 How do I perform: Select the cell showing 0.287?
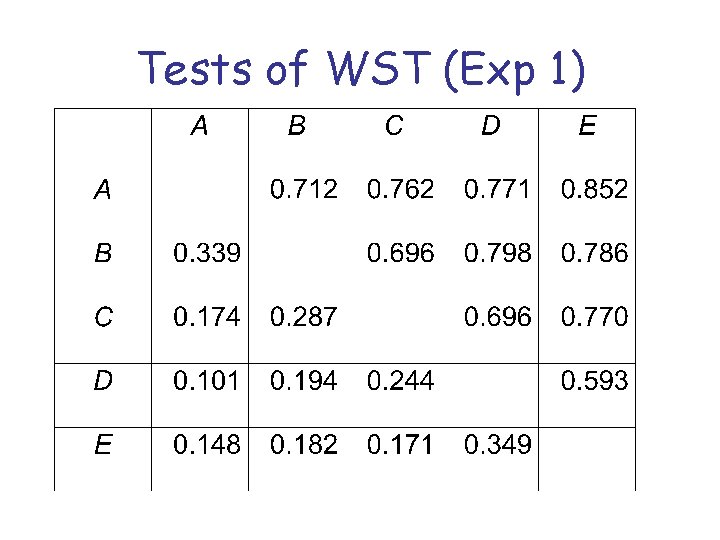[x=304, y=317]
